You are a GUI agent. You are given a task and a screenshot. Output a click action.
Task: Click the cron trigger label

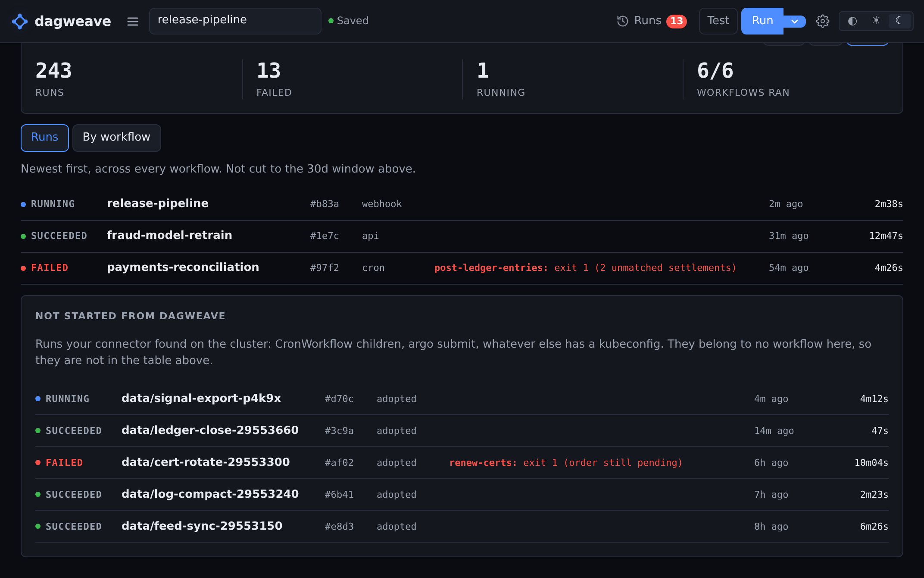[373, 268]
